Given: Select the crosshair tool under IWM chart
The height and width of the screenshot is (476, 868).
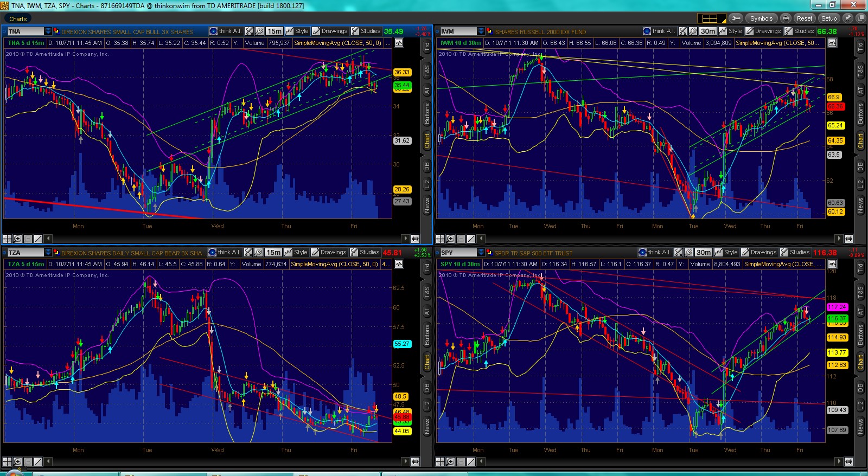Looking at the screenshot, I should pyautogui.click(x=440, y=239).
